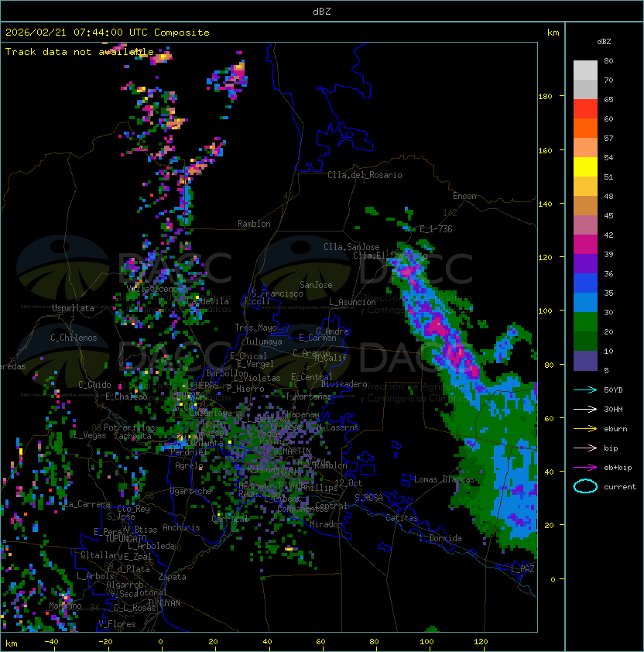The image size is (644, 652).
Task: Pick the light gray 70-80 dBZ swatch
Action: click(x=585, y=70)
